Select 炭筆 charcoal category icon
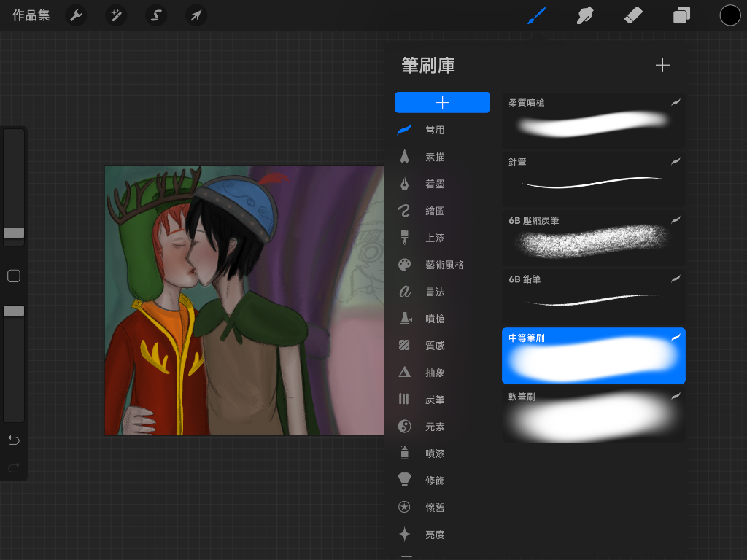 (x=404, y=399)
